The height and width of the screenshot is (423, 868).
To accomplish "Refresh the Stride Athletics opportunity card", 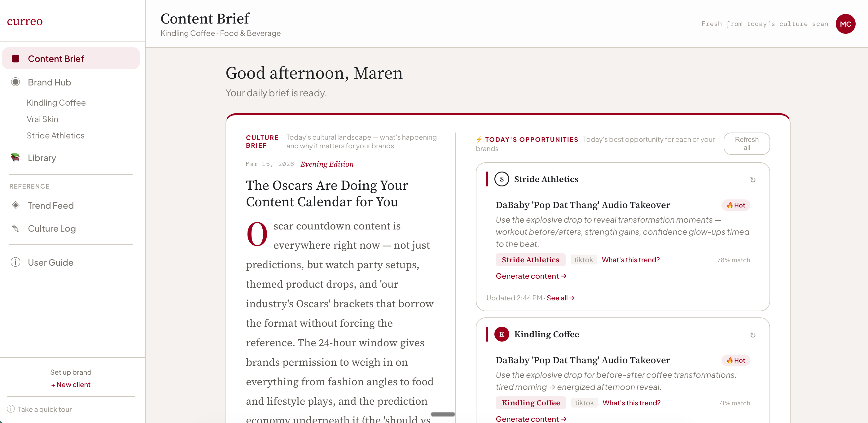I will (753, 180).
